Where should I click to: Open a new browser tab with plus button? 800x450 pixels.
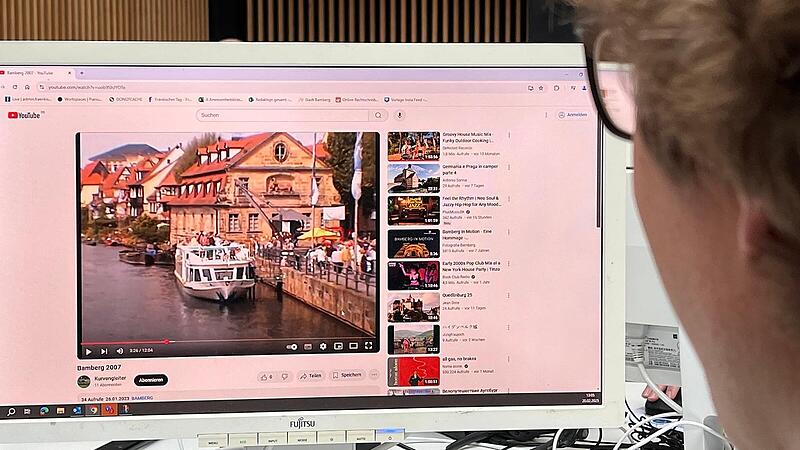point(82,73)
